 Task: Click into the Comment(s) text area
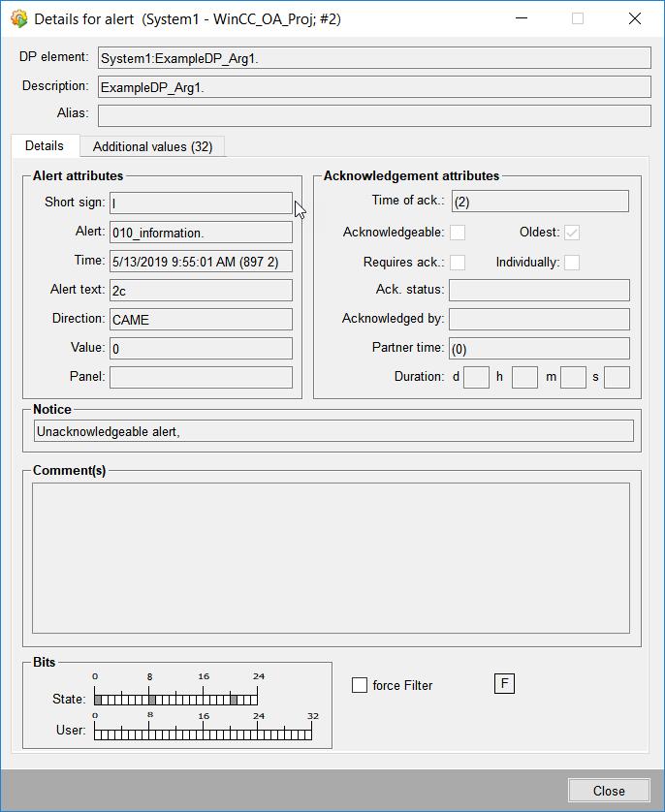331,558
